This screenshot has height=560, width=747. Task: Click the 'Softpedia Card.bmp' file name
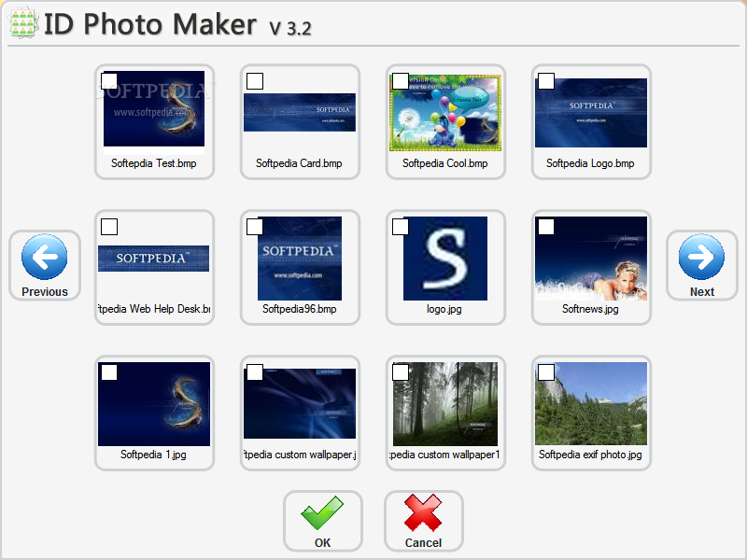(299, 163)
